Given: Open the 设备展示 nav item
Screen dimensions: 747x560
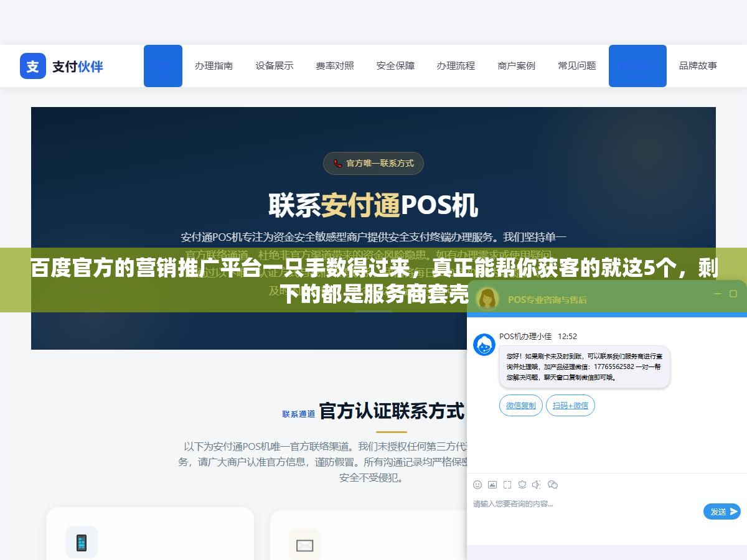Looking at the screenshot, I should click(275, 65).
